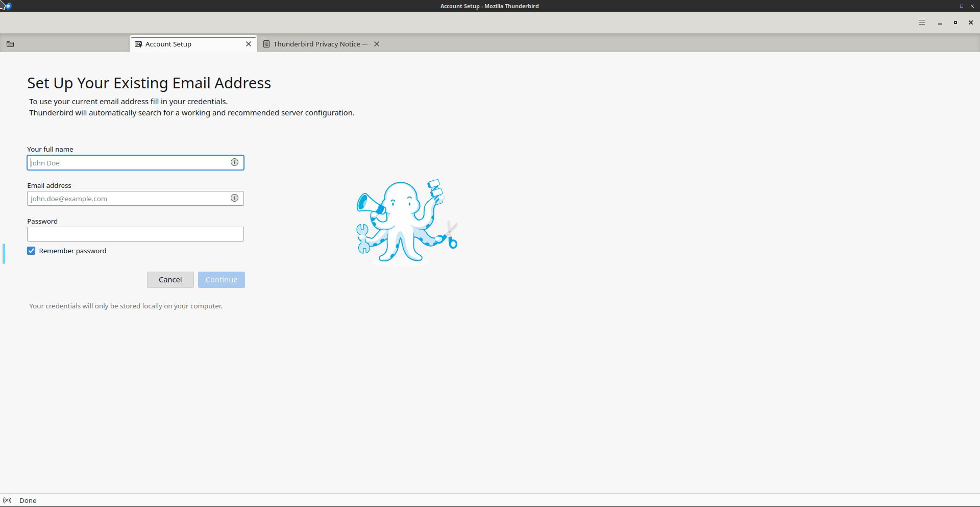Uncheck the Remember password checkbox
The width and height of the screenshot is (980, 507).
[x=31, y=251]
